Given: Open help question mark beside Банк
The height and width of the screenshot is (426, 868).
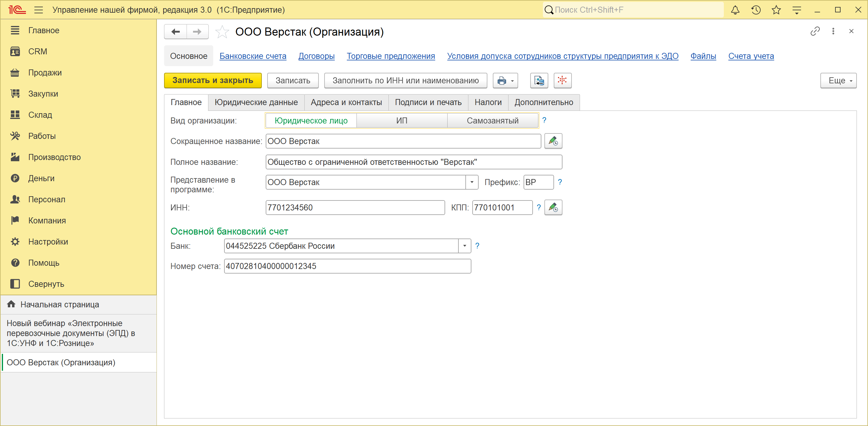Looking at the screenshot, I should (477, 246).
